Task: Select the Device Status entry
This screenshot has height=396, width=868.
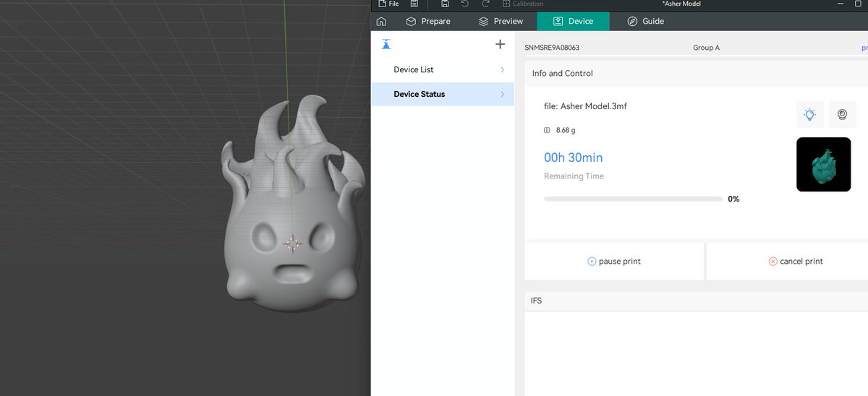Action: [443, 94]
